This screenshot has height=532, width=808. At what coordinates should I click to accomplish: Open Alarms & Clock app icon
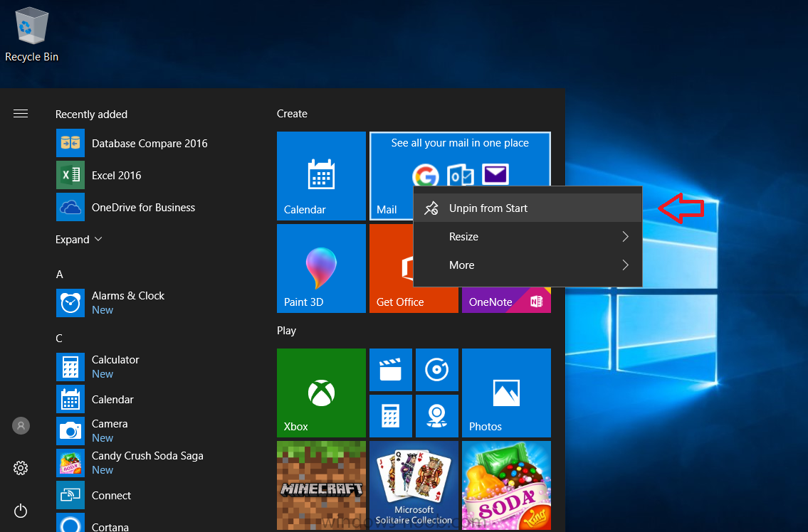(70, 303)
